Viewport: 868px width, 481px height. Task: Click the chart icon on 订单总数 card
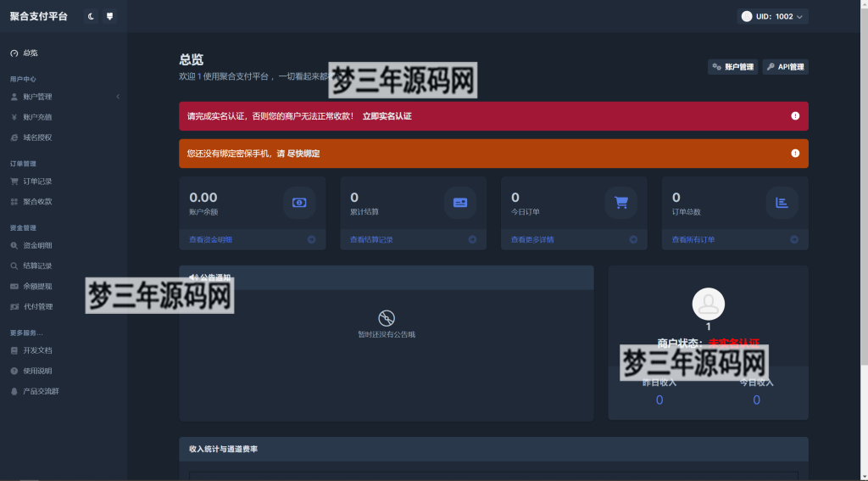(782, 203)
